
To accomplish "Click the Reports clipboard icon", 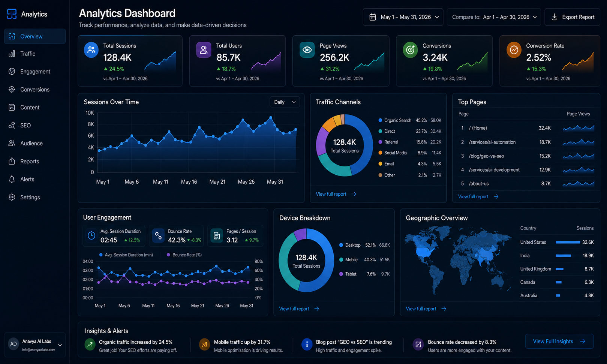I will coord(12,161).
